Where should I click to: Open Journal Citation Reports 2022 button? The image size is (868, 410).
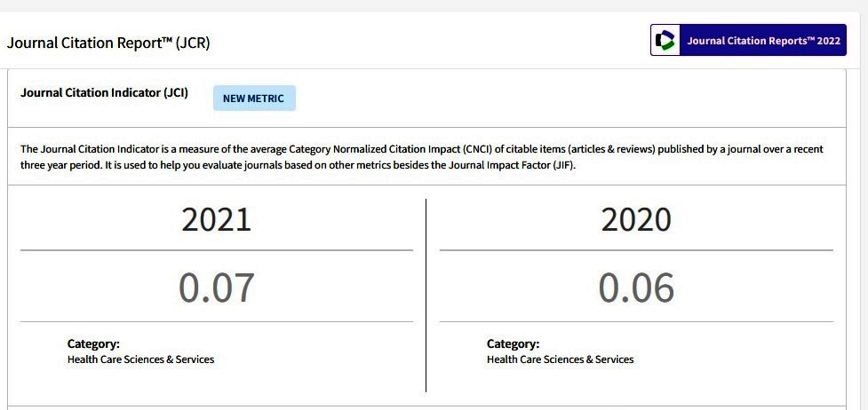pyautogui.click(x=748, y=40)
